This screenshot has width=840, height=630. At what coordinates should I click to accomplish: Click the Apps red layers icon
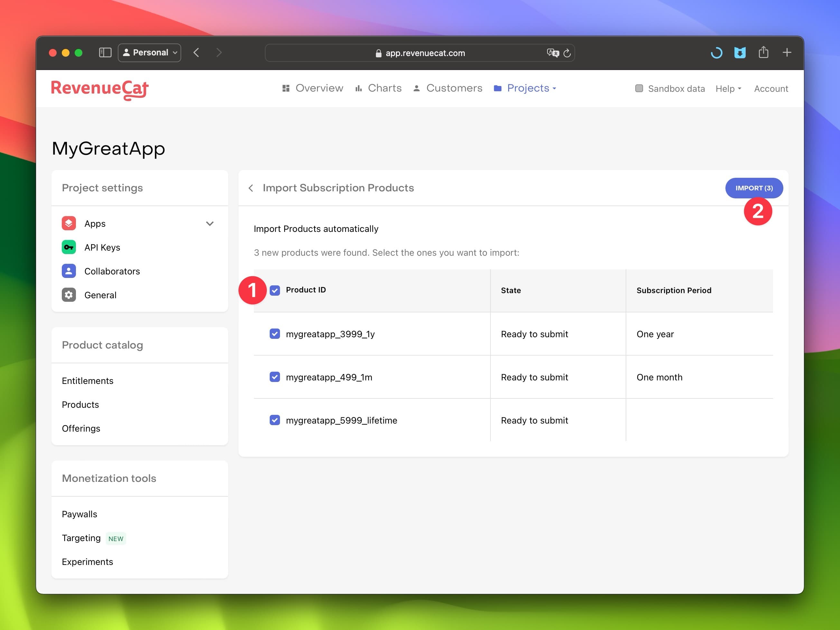click(x=69, y=224)
